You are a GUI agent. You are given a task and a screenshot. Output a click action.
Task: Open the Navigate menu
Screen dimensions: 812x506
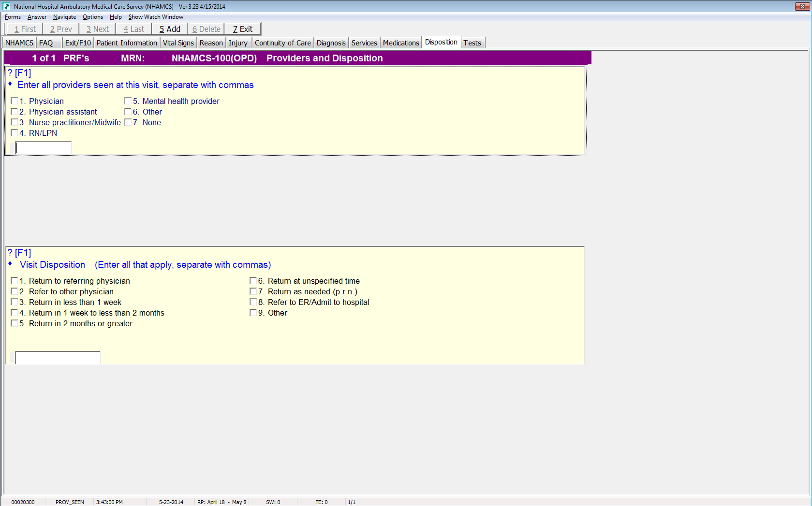(64, 17)
